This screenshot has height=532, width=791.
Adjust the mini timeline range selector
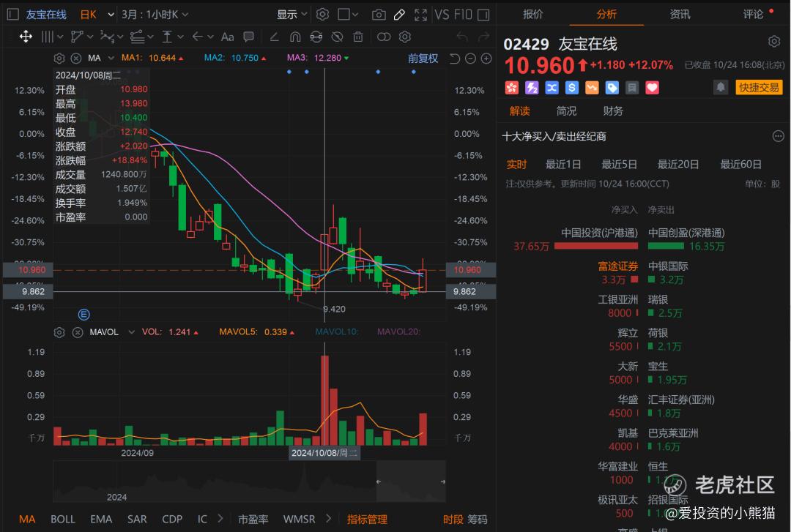click(411, 482)
